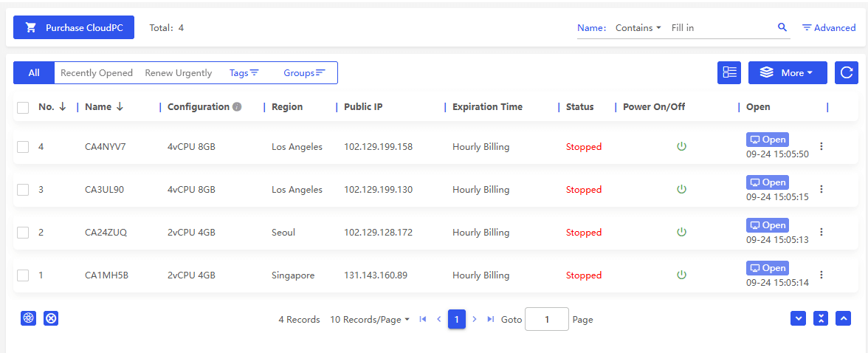This screenshot has height=353, width=868.
Task: Click the aperture-style icon at bottom left
Action: (x=28, y=318)
